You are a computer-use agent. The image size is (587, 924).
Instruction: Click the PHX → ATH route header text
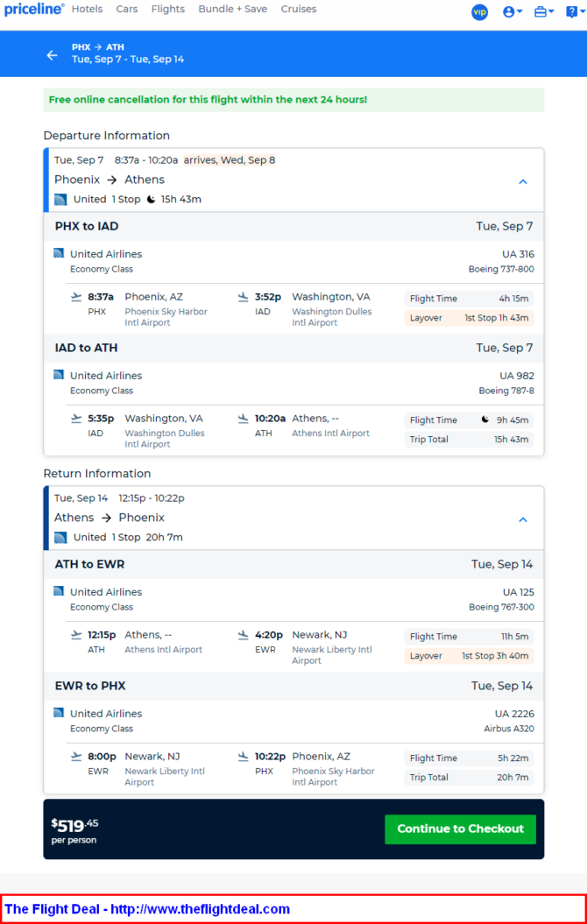click(x=98, y=47)
